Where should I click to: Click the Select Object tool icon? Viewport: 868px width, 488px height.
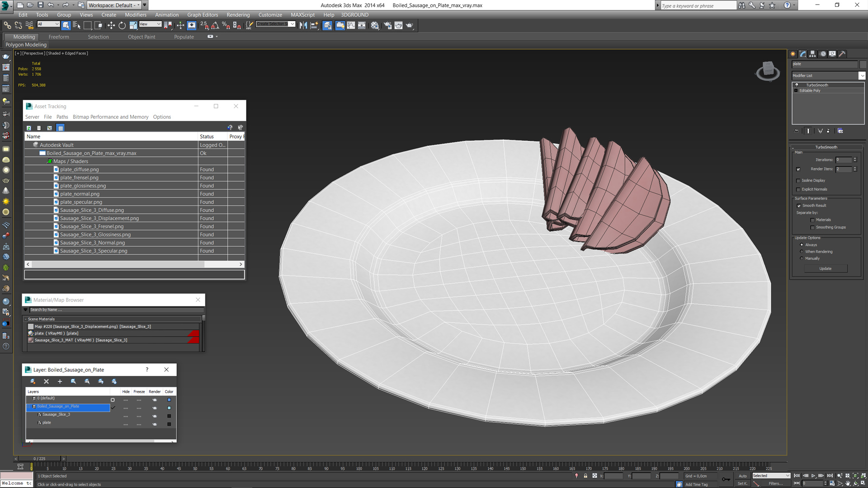point(66,25)
